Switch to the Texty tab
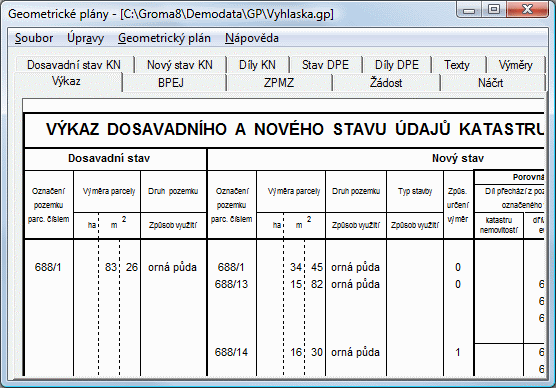The height and width of the screenshot is (388, 556). (x=457, y=65)
